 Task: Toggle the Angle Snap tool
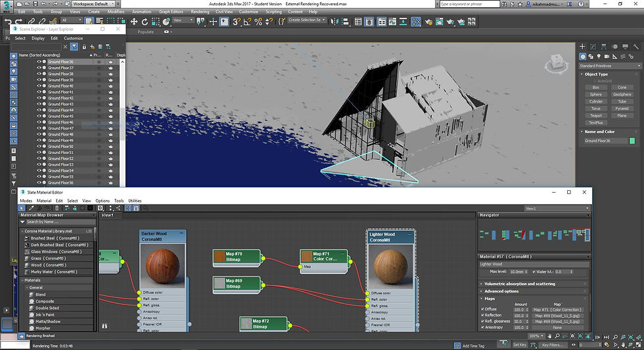point(247,22)
